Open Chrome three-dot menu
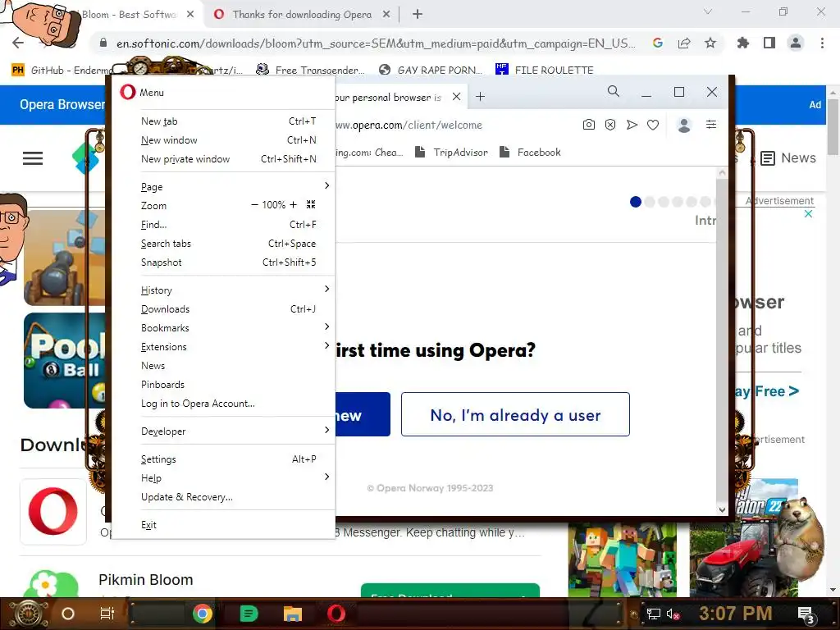 point(822,43)
